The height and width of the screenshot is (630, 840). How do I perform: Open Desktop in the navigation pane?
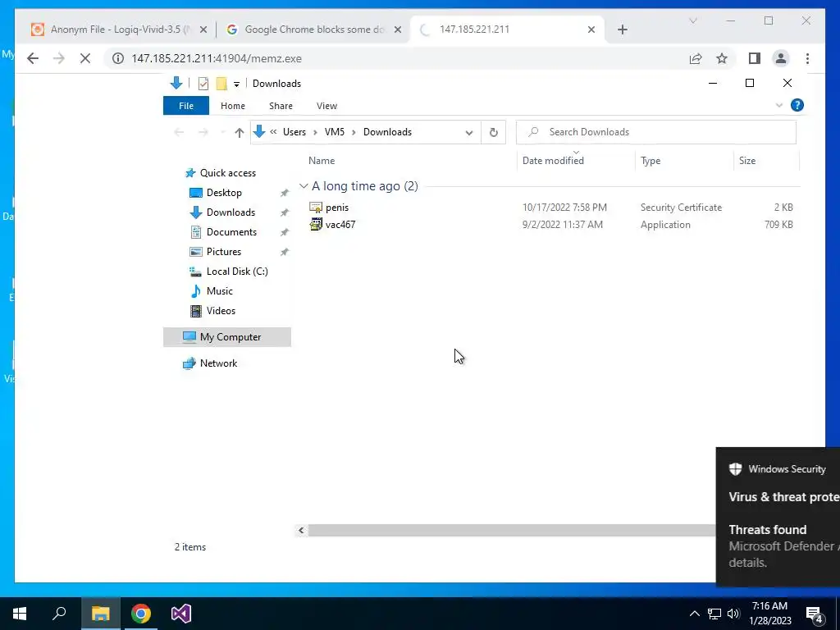[224, 193]
